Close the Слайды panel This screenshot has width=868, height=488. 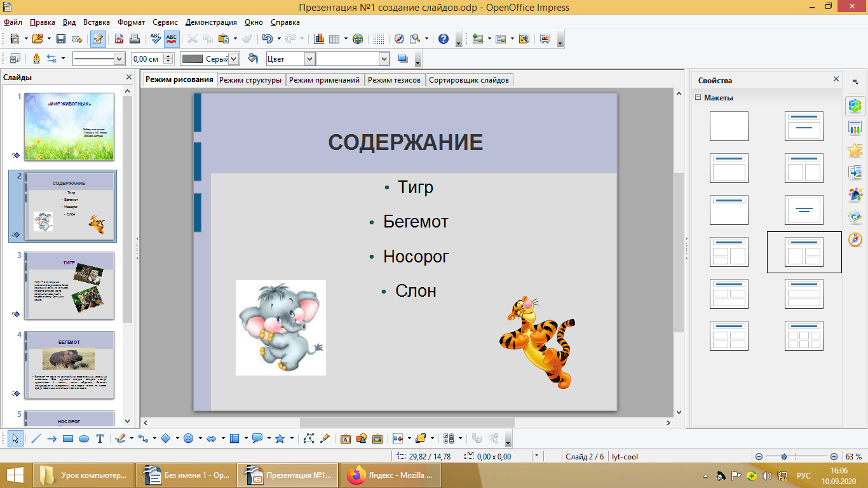click(129, 78)
